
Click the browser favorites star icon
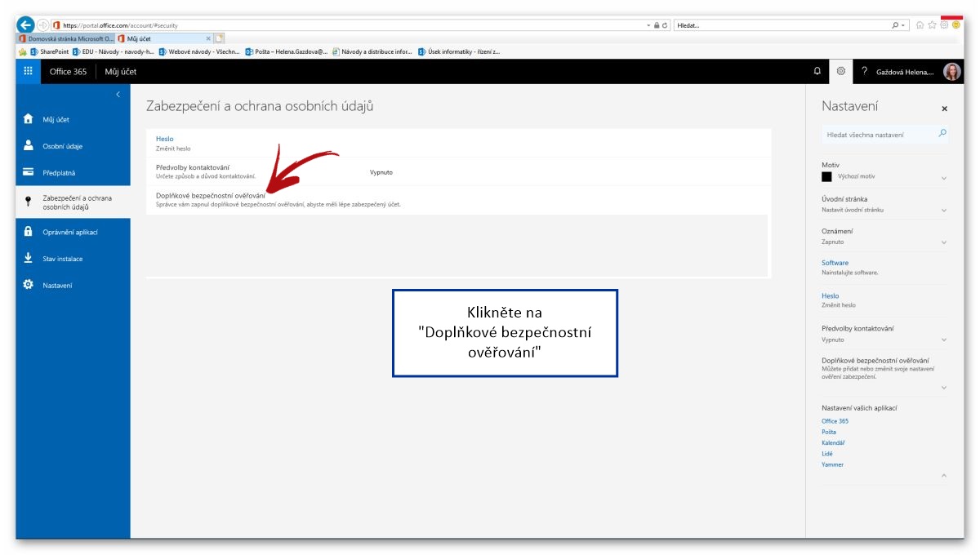tap(932, 25)
